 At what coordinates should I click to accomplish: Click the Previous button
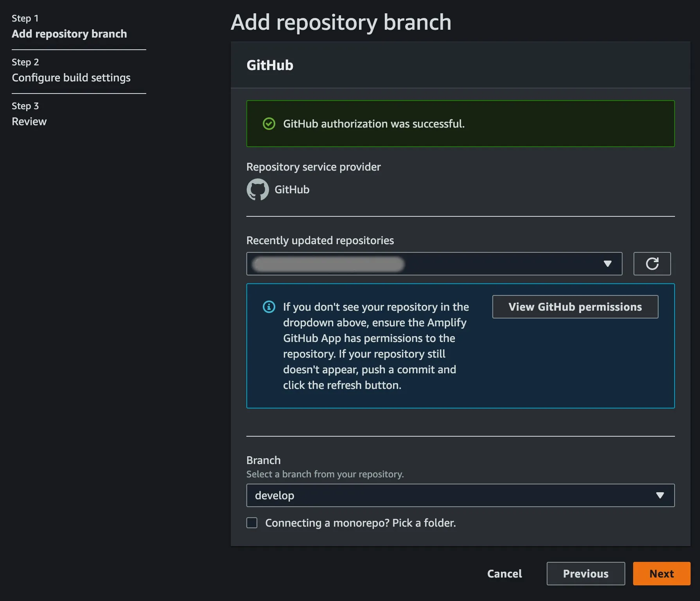tap(585, 574)
